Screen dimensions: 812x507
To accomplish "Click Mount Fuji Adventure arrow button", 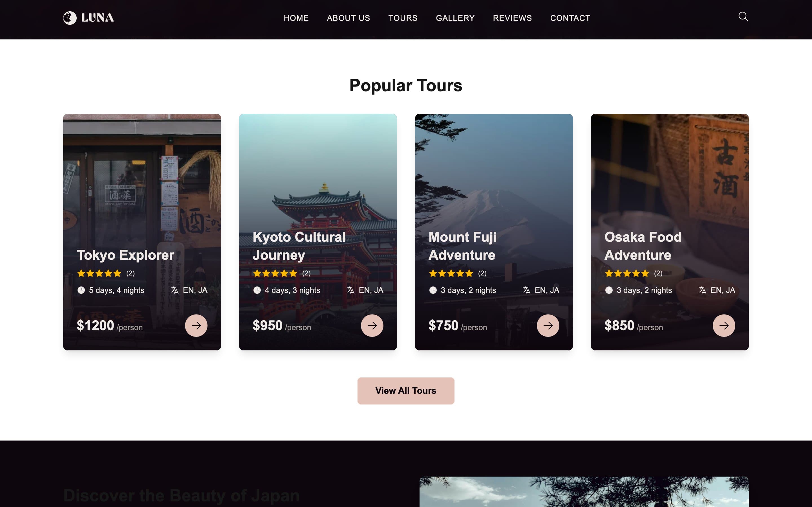I will pos(548,325).
